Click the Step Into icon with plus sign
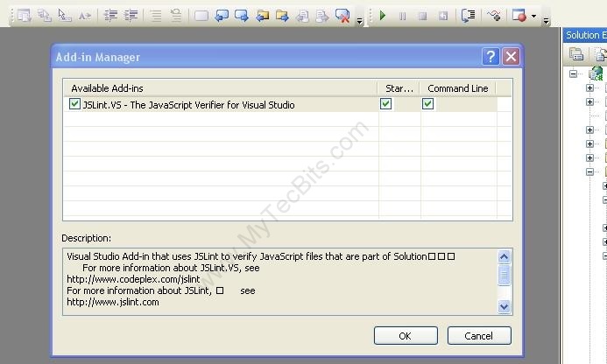The width and height of the screenshot is (607, 364). click(494, 16)
